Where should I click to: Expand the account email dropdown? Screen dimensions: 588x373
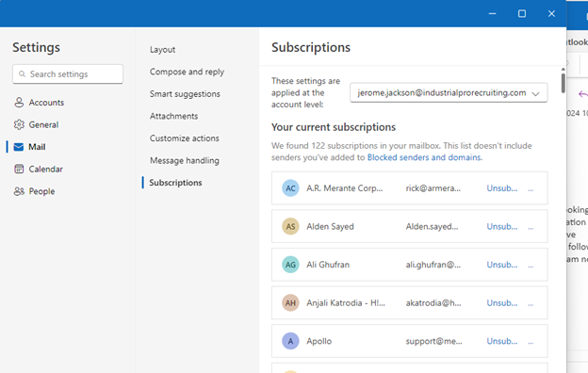[x=535, y=93]
